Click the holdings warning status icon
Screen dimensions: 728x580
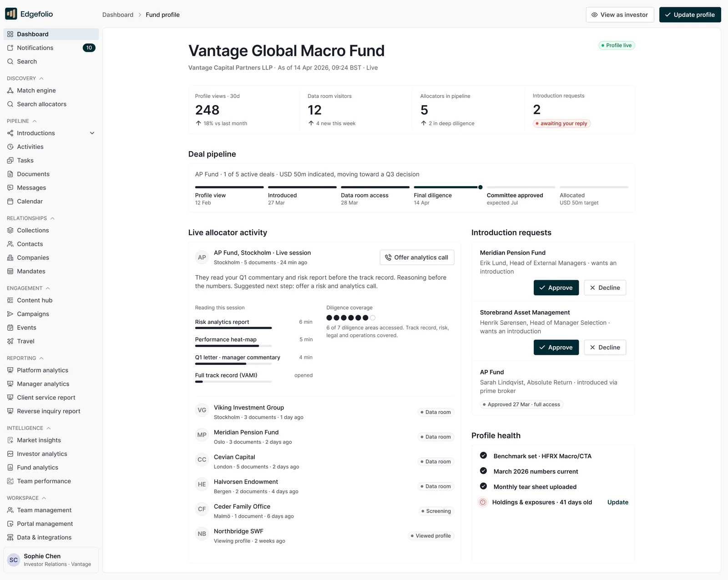(483, 502)
